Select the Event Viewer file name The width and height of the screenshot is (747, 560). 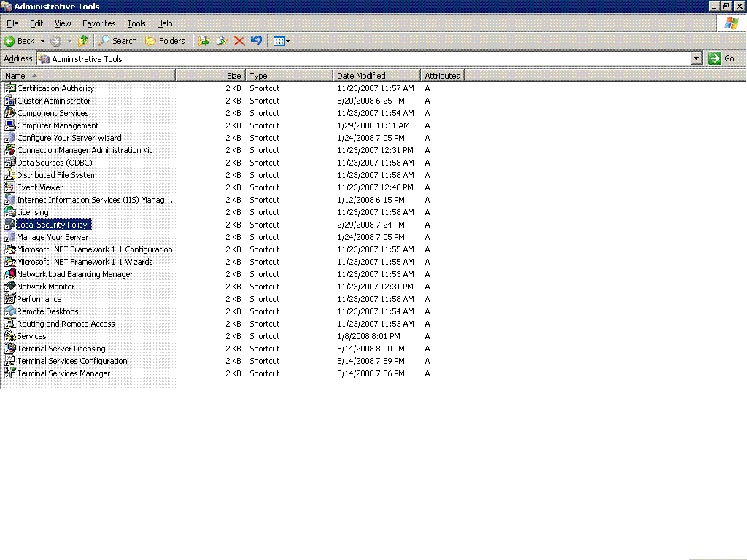pos(39,187)
